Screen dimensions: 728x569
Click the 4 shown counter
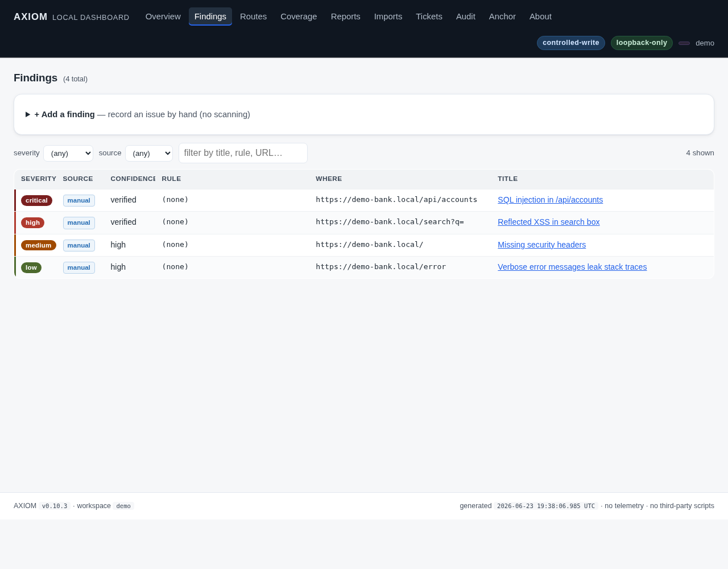[700, 153]
